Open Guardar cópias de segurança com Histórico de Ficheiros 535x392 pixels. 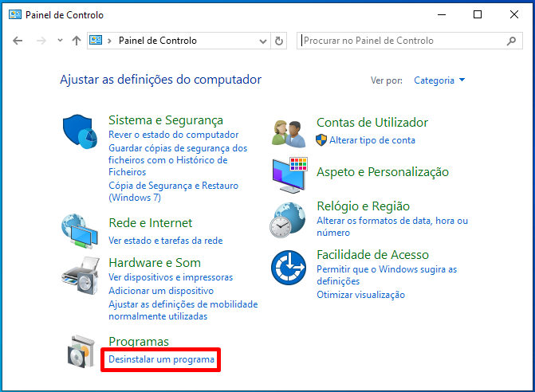point(178,160)
